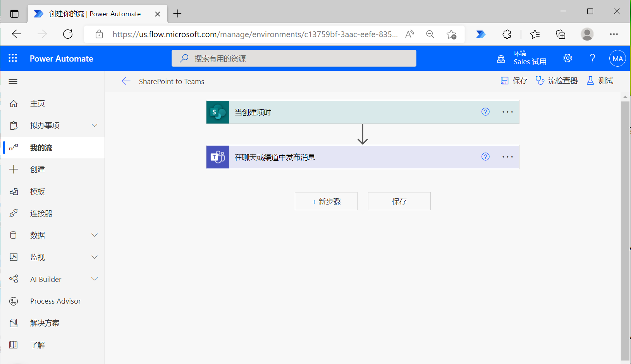The width and height of the screenshot is (631, 364).
Task: Go back with browser back arrow
Action: (x=17, y=34)
